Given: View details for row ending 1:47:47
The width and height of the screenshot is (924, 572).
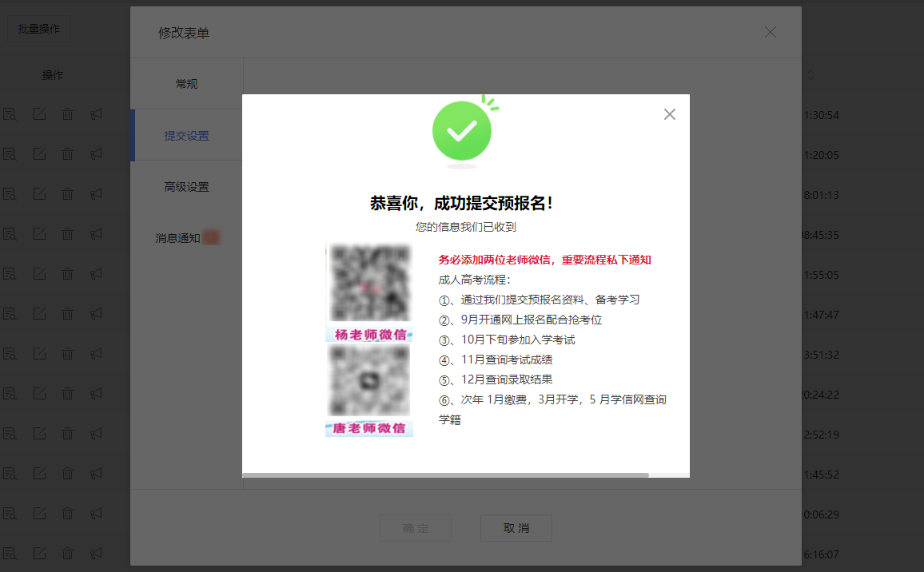Looking at the screenshot, I should (10, 314).
